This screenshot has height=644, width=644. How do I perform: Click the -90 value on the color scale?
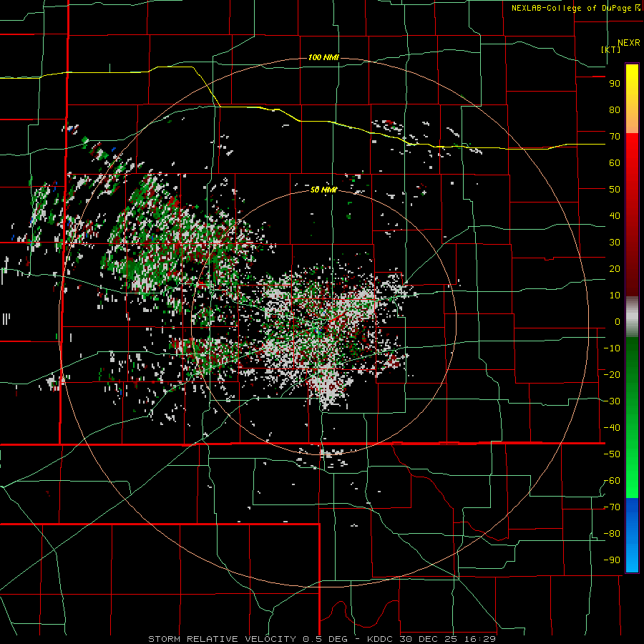click(x=612, y=560)
